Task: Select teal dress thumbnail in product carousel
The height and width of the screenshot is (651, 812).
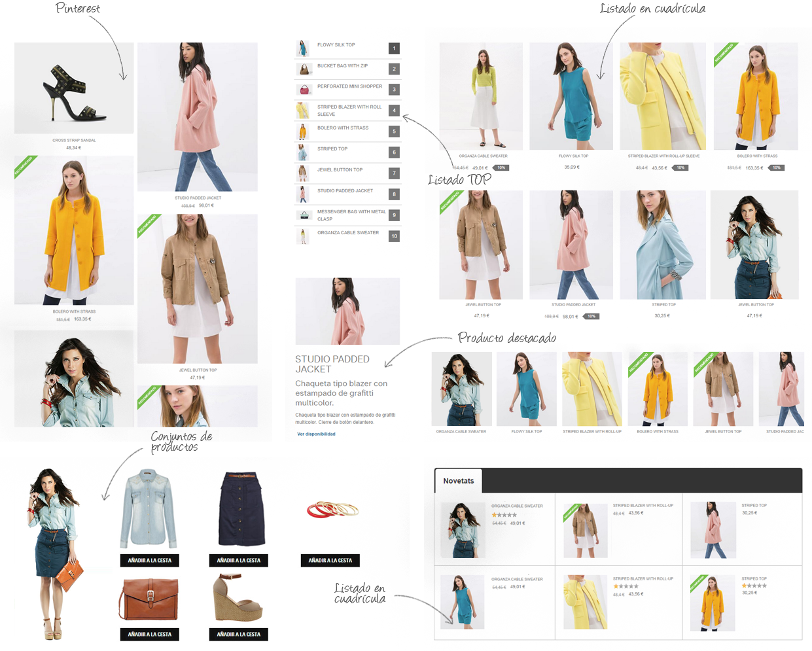Action: coord(527,389)
